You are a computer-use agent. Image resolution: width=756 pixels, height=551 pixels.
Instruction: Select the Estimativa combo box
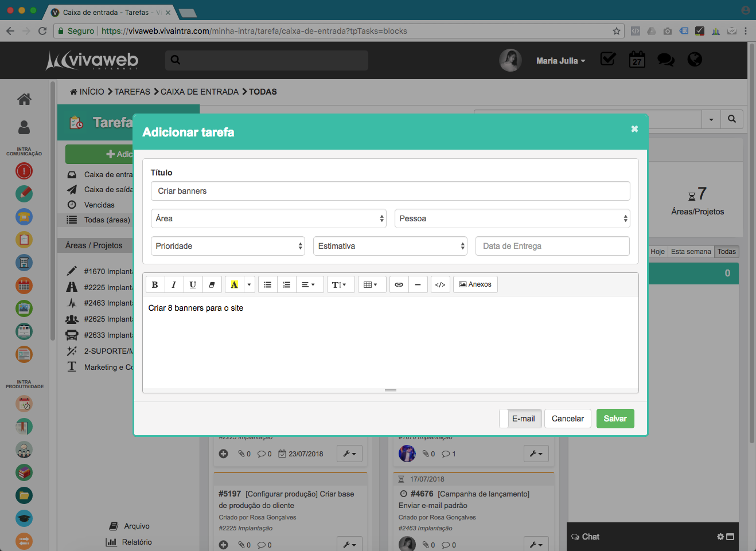pyautogui.click(x=390, y=246)
